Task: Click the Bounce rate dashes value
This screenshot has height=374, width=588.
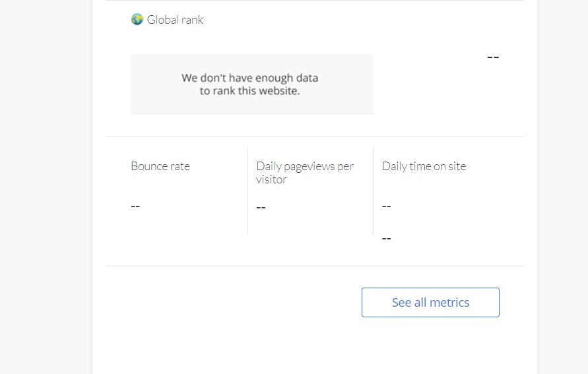Action: tap(135, 206)
